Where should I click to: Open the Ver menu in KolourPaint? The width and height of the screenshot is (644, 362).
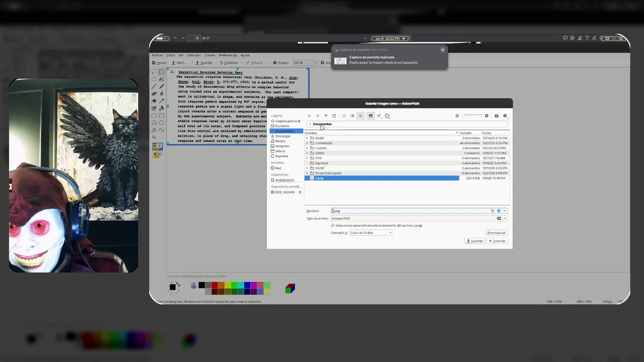181,55
